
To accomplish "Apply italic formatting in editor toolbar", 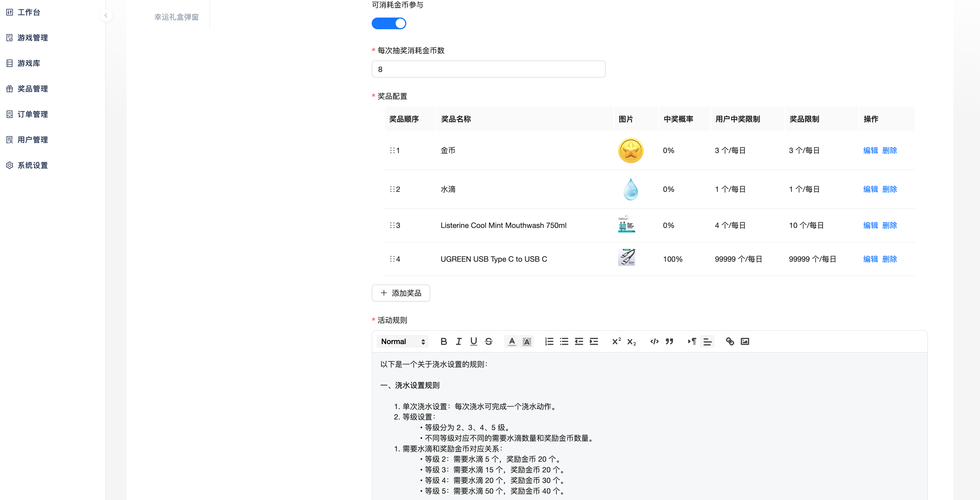I will pos(458,341).
